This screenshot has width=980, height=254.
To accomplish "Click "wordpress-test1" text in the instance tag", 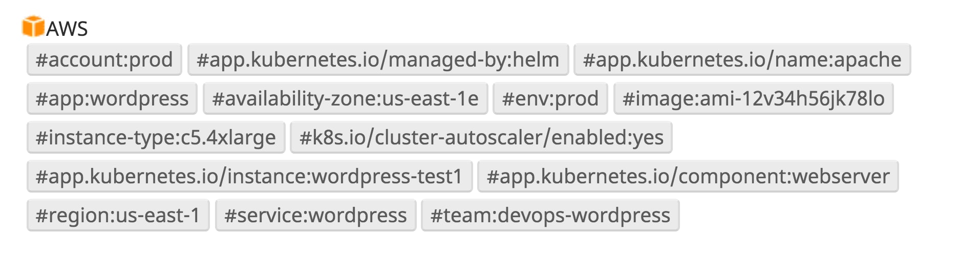I will click(x=387, y=177).
